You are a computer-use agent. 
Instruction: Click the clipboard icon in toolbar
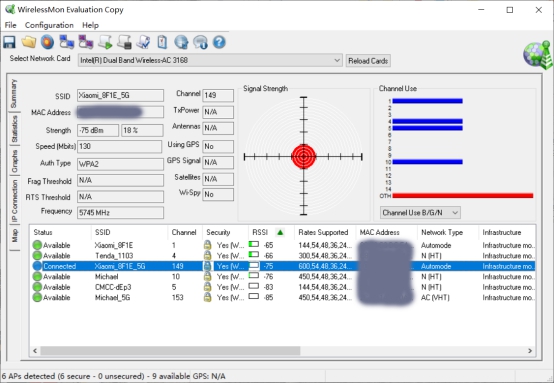pyautogui.click(x=162, y=42)
